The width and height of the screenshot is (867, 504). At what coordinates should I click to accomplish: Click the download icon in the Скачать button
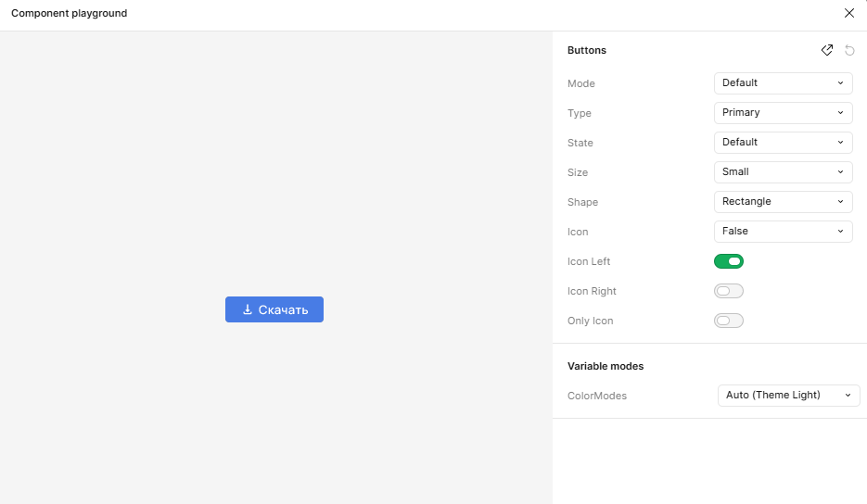[x=248, y=309]
